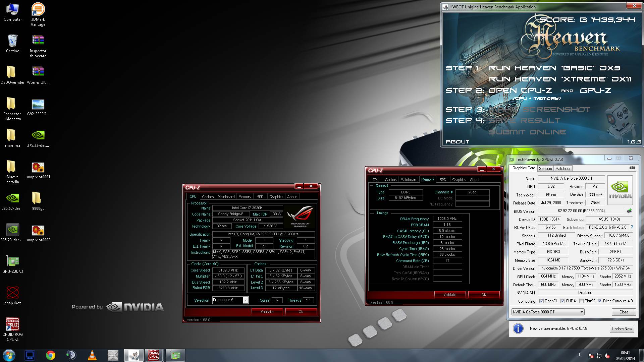Viewport: 644px width, 362px height.
Task: Click the Windows Start orb
Action: coord(9,355)
